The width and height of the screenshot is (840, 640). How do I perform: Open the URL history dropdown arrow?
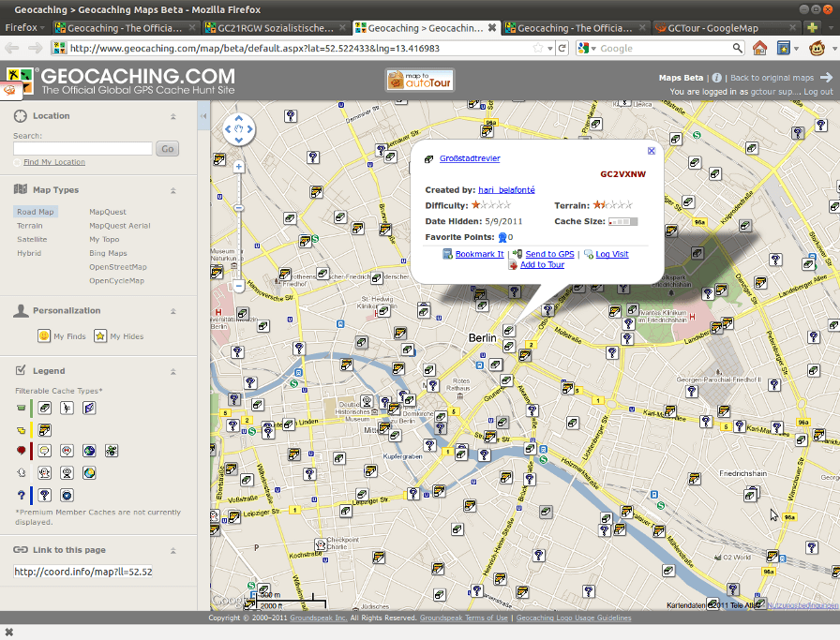point(550,49)
